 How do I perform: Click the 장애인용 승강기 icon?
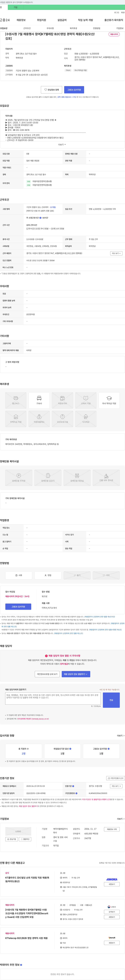48,478
